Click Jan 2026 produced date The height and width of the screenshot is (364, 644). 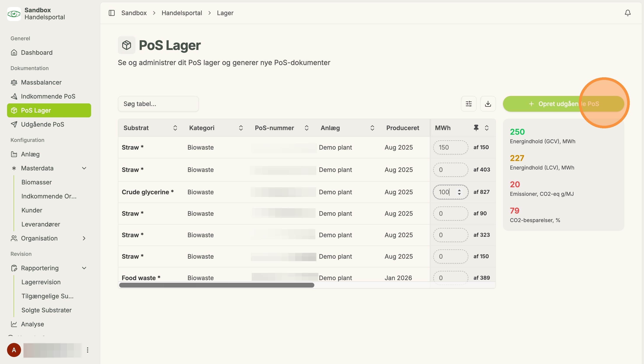click(x=398, y=278)
